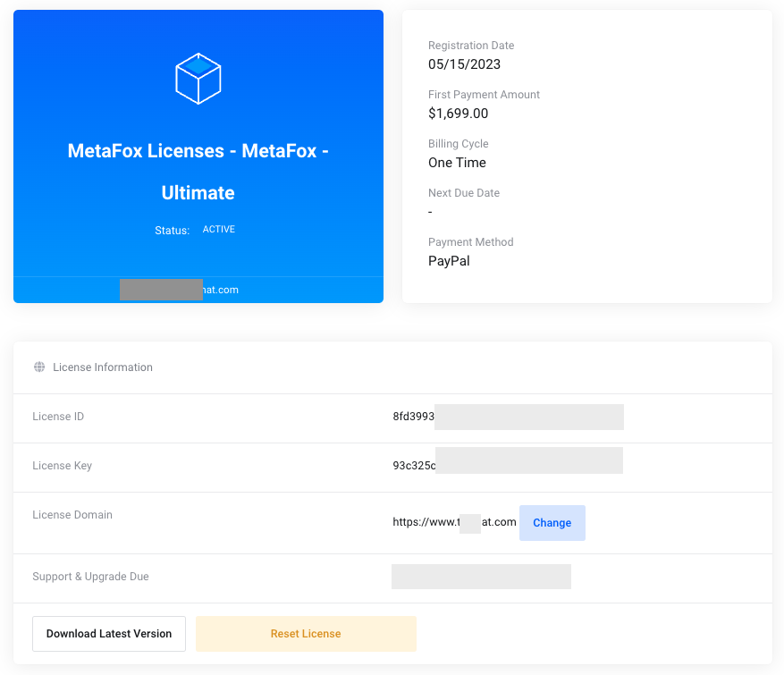Click the License ID label

58,417
